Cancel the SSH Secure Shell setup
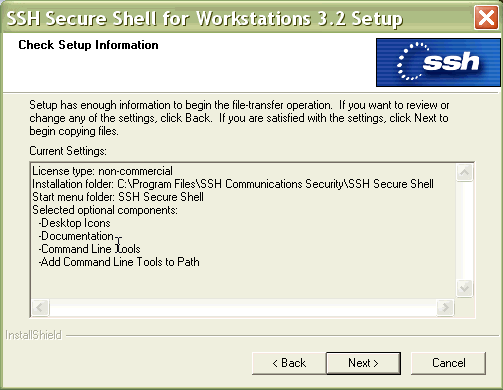503x390 pixels. (448, 363)
